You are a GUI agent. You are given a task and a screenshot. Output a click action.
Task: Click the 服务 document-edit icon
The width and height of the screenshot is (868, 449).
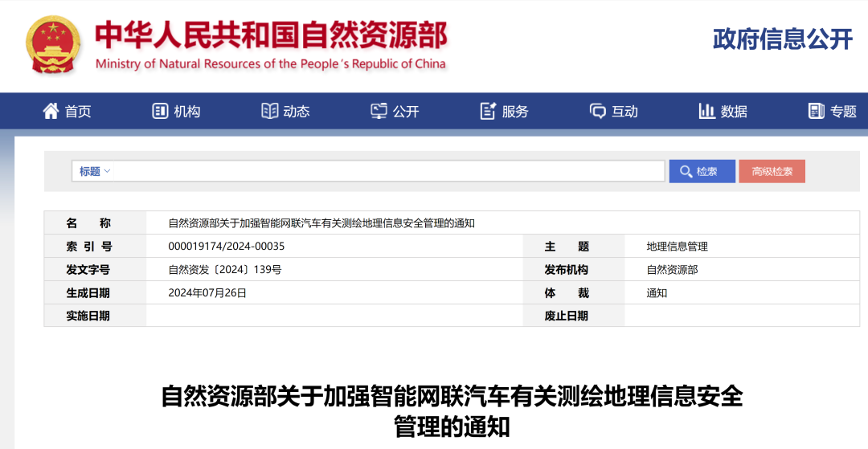[x=488, y=111]
